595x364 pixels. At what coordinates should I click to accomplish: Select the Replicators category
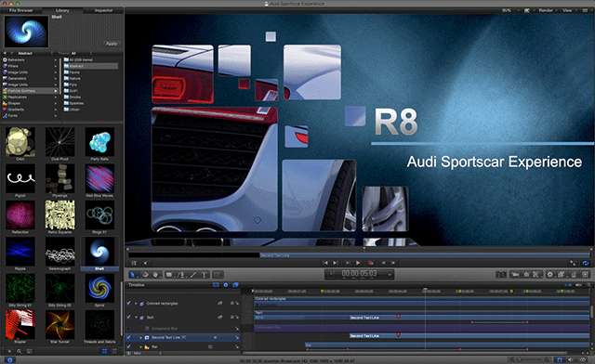click(x=30, y=97)
